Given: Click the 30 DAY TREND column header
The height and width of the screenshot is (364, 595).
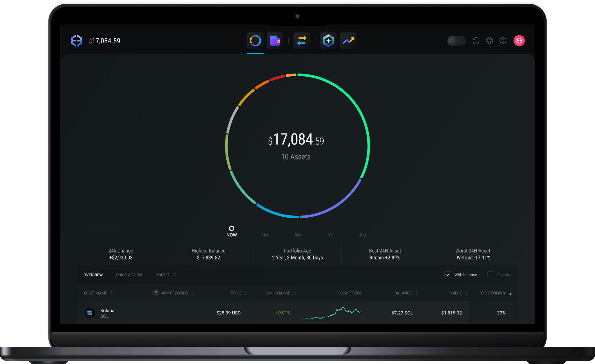Looking at the screenshot, I should [349, 293].
